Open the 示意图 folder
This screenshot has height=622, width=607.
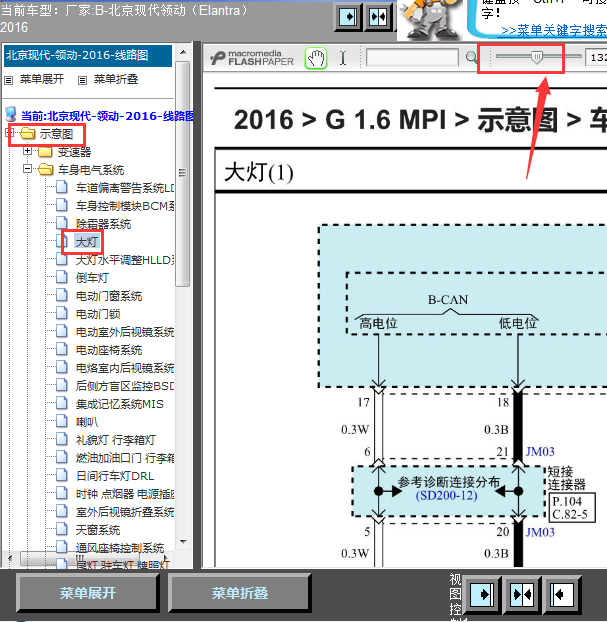tap(56, 134)
